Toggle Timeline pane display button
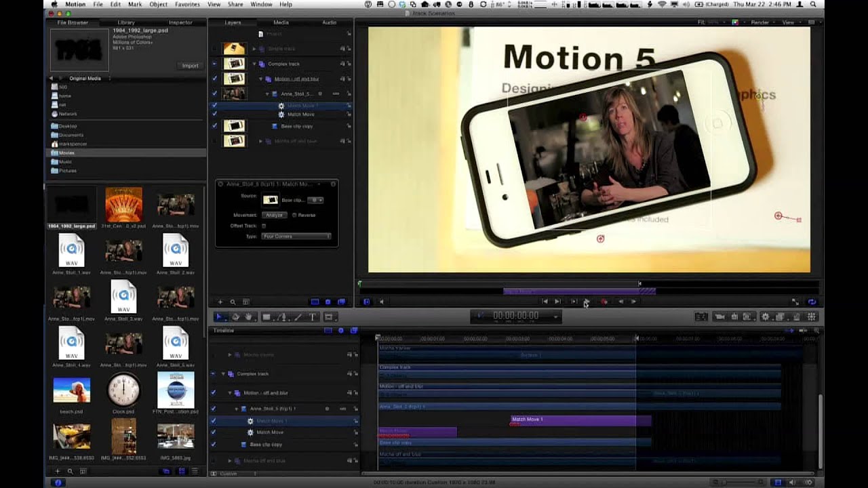 pyautogui.click(x=778, y=483)
